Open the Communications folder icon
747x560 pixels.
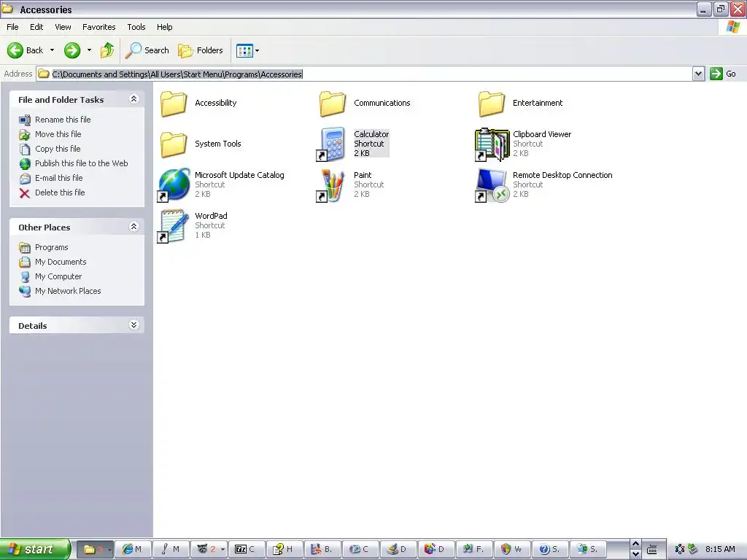333,104
